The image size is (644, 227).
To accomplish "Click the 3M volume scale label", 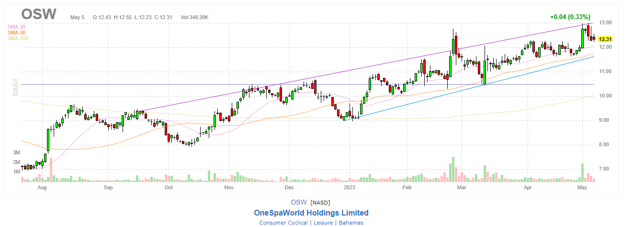I will coord(16,152).
